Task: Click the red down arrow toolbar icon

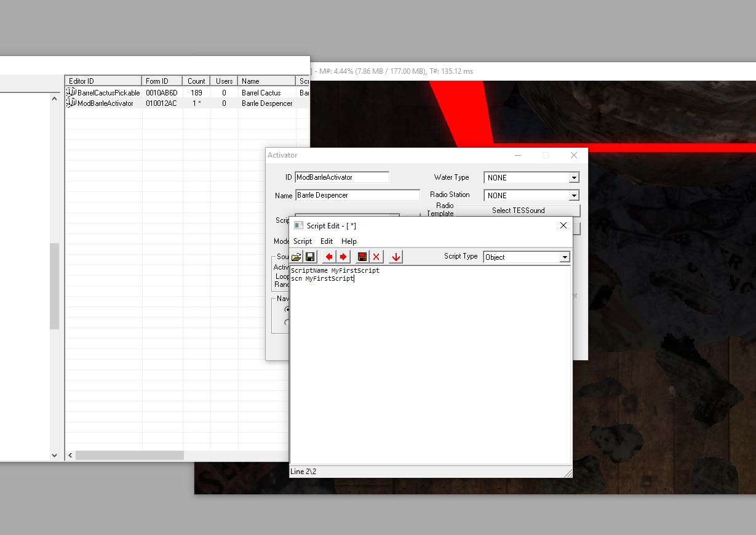Action: [x=396, y=257]
